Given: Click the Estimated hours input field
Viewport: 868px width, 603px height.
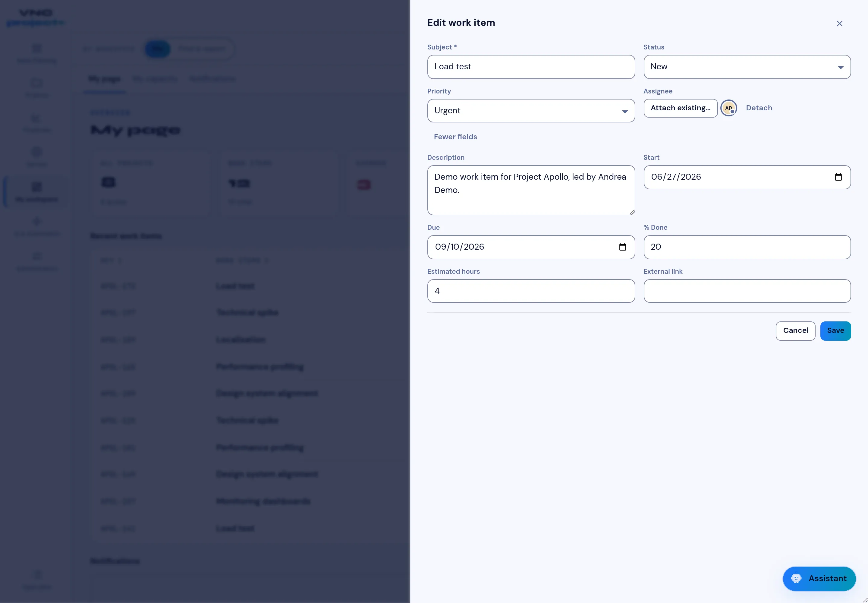Looking at the screenshot, I should (531, 291).
